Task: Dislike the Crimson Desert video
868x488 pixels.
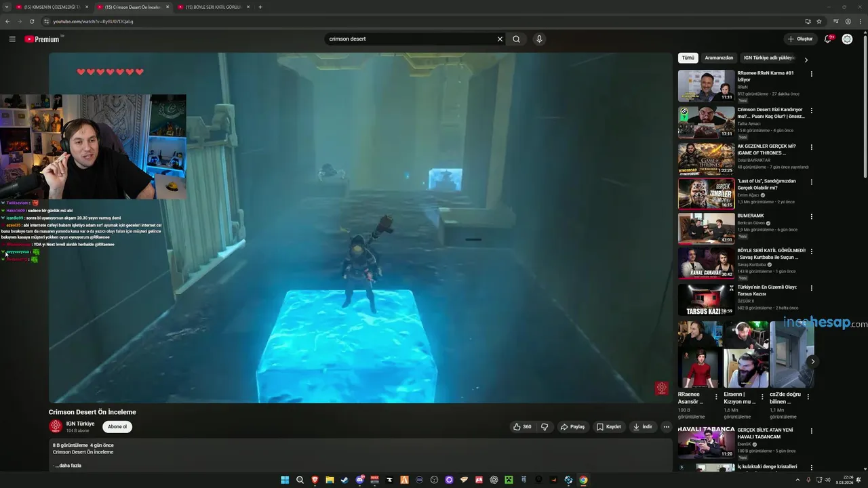Action: tap(545, 427)
